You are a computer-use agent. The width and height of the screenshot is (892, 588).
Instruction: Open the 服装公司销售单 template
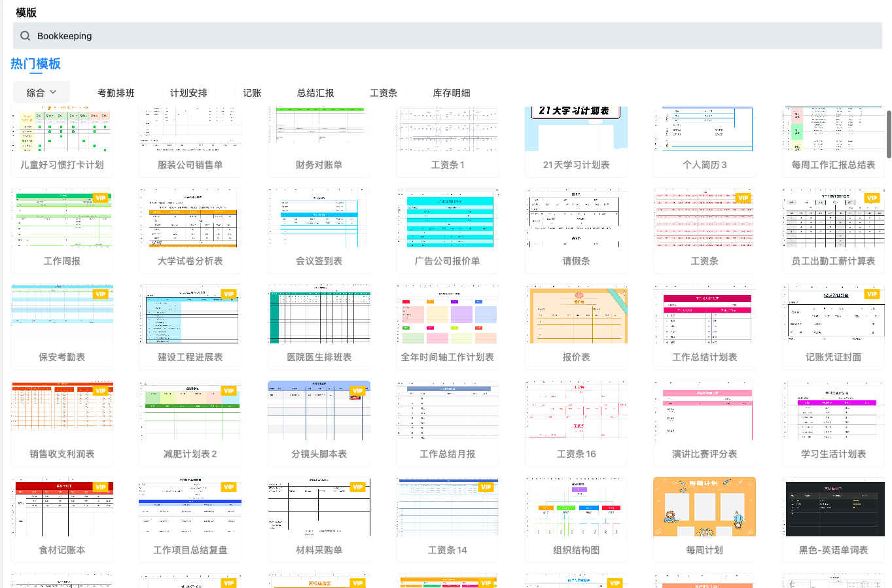point(190,141)
